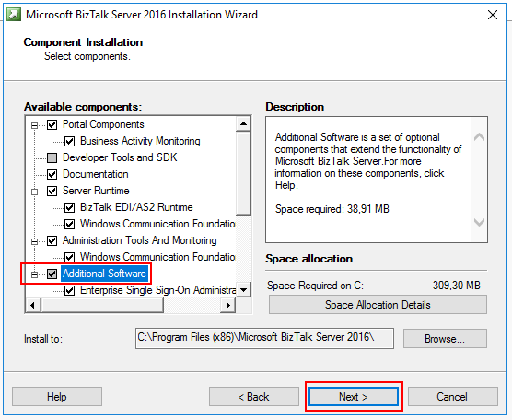The image size is (512, 420).
Task: Select Administration Tools And Monitoring item
Action: (140, 240)
